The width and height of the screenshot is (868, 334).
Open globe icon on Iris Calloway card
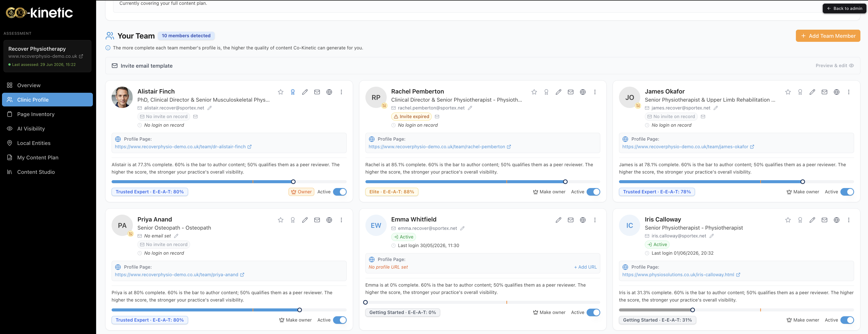pyautogui.click(x=836, y=220)
